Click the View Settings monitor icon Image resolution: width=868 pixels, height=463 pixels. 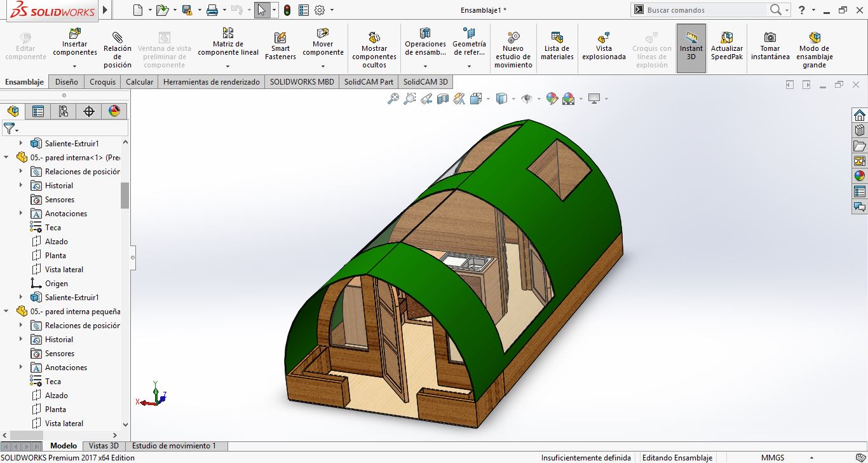(595, 99)
